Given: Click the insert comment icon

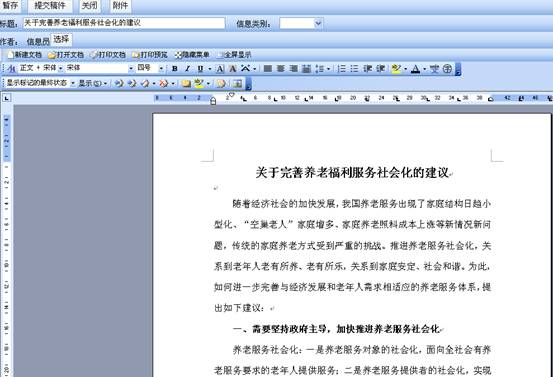Looking at the screenshot, I should click(x=186, y=83).
